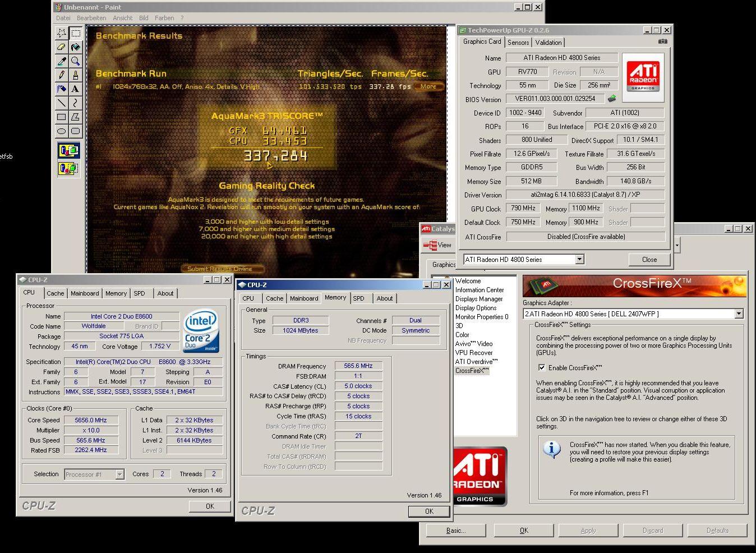Click the Apply button in Catalyst

pyautogui.click(x=588, y=531)
